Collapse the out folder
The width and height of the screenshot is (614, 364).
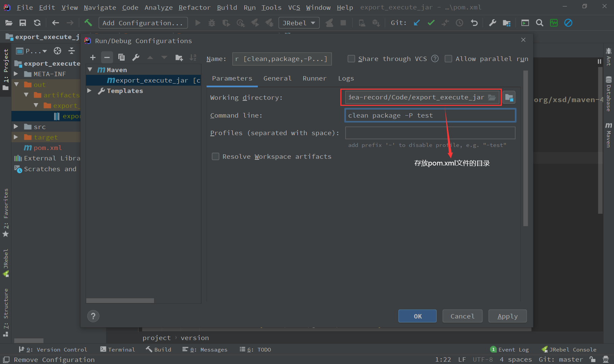click(x=16, y=84)
